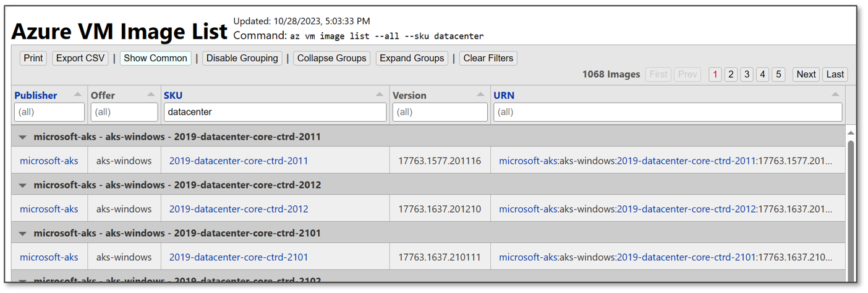Open page 4 of results
Image resolution: width=868 pixels, height=293 pixels.
[763, 74]
